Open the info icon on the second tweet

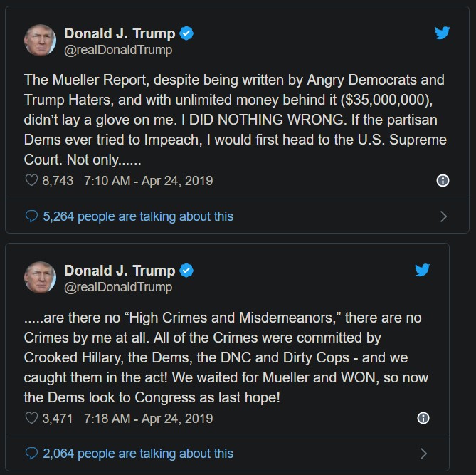[x=423, y=418]
